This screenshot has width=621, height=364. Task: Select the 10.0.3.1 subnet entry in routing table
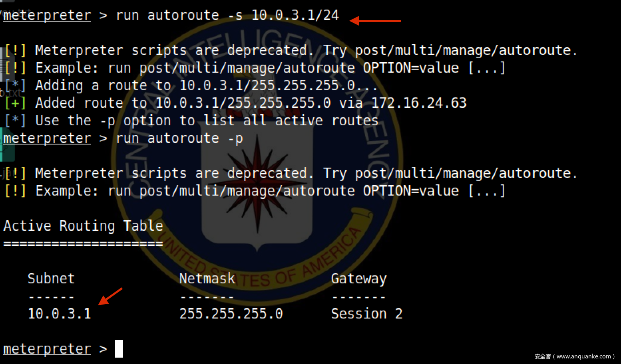(59, 313)
